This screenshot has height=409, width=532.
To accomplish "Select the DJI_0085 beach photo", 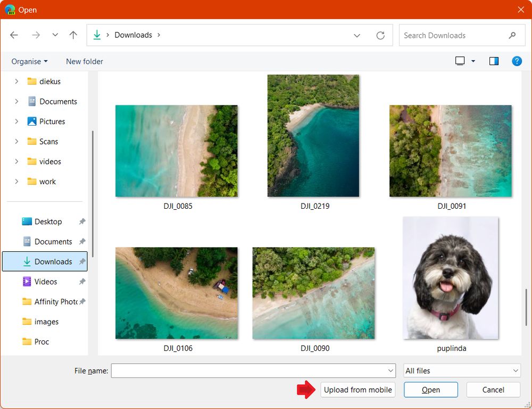I will 177,151.
